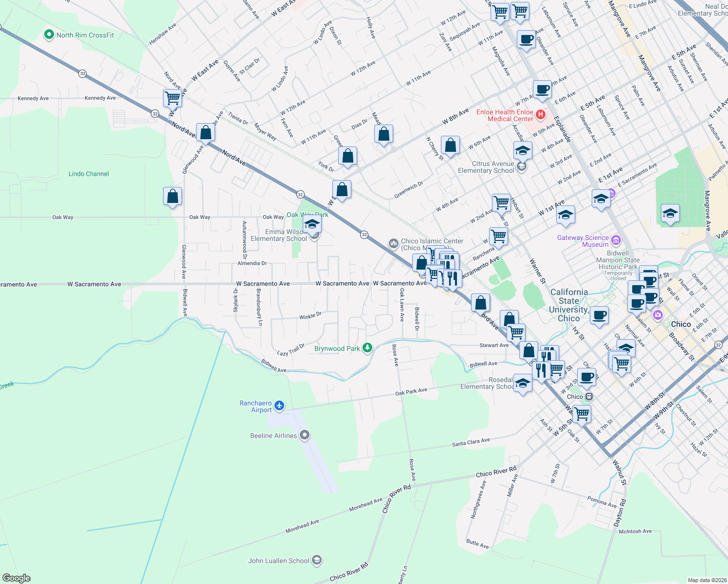Click the Chico River Rd label near Miller Ave

click(x=496, y=472)
